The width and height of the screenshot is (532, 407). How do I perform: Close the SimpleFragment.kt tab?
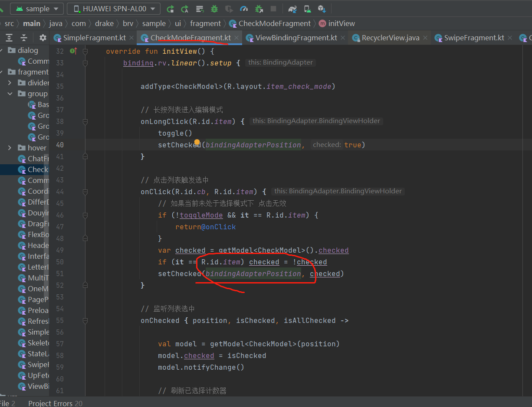click(x=131, y=38)
